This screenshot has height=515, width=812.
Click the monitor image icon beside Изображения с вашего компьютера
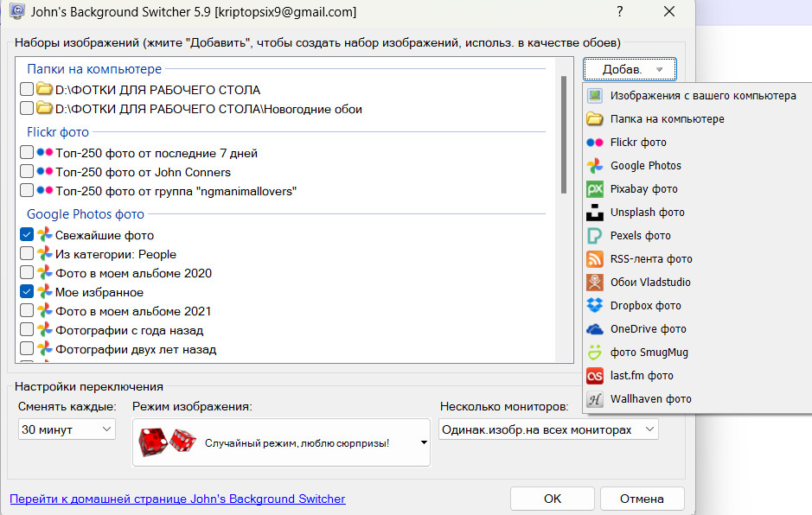tap(594, 96)
